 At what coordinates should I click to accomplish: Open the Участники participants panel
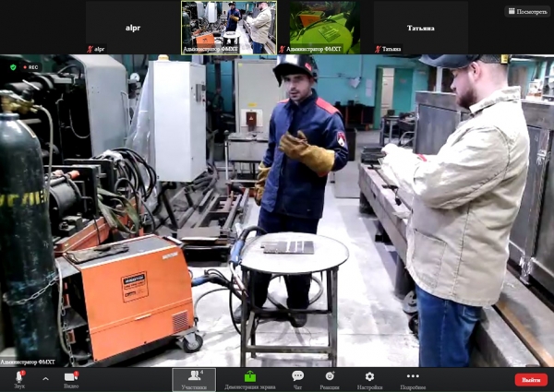[194, 379]
